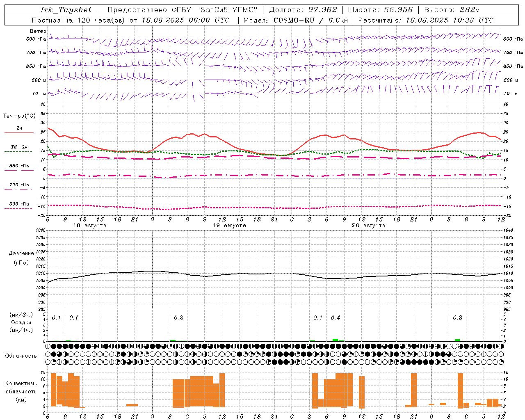Select the Модель COSMO-RU / 6.6км text
The width and height of the screenshot is (525, 420).
(295, 20)
